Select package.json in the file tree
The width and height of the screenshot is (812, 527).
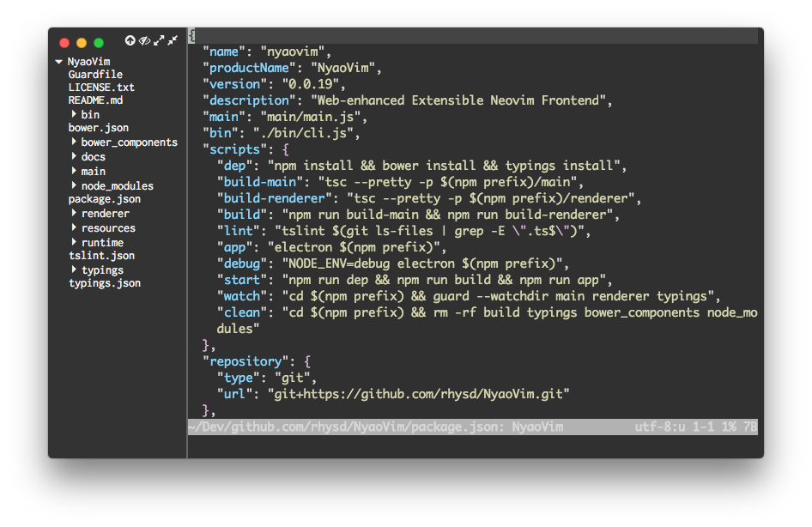[x=104, y=199]
